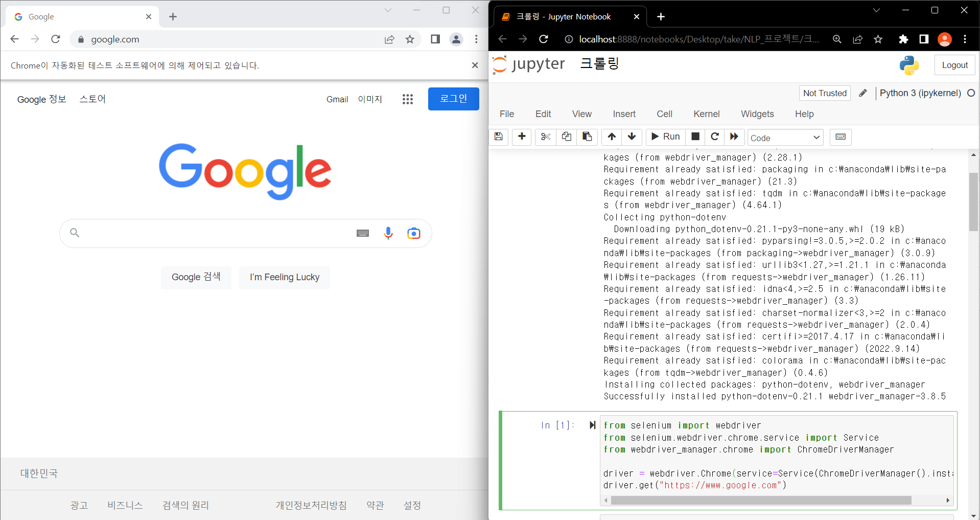Log out of Jupyter with the Logout button
This screenshot has height=520, width=980.
pyautogui.click(x=954, y=65)
